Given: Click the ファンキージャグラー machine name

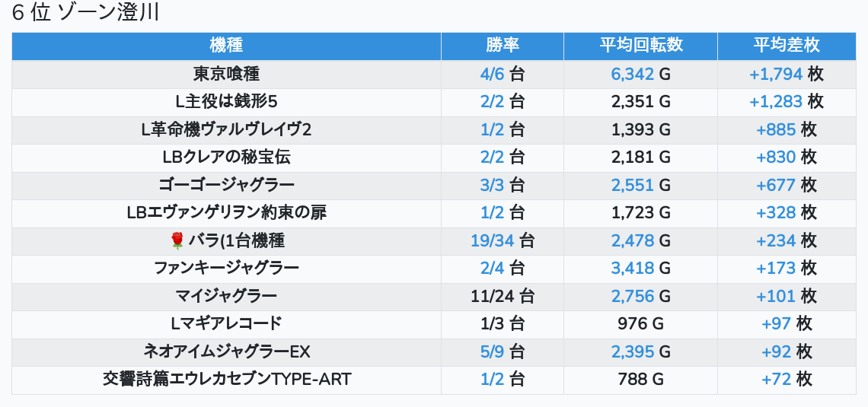Looking at the screenshot, I should [226, 269].
